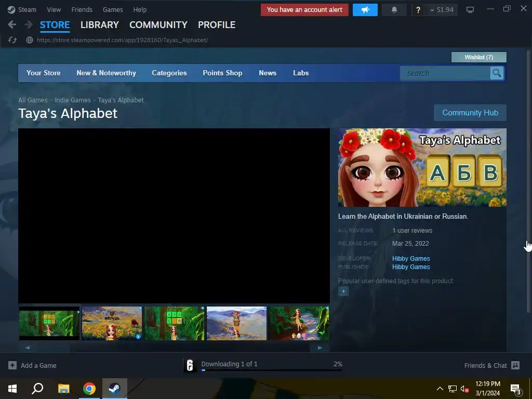Open the View menu
Viewport: 532px width, 399px height.
click(x=54, y=9)
